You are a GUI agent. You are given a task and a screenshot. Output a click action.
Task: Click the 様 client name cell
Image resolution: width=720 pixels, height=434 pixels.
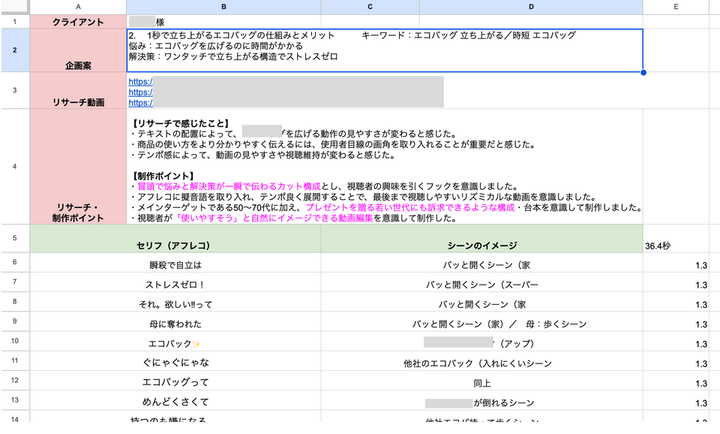pos(224,22)
